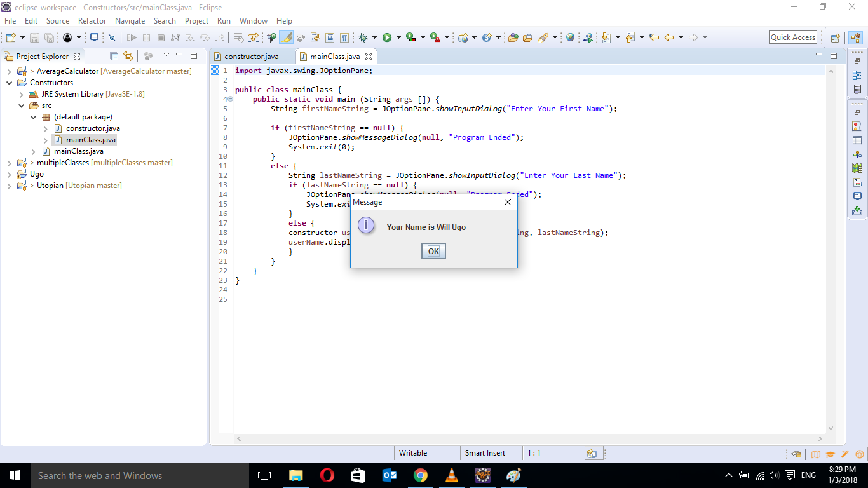
Task: Open the VLC media player taskbar icon
Action: tap(452, 475)
